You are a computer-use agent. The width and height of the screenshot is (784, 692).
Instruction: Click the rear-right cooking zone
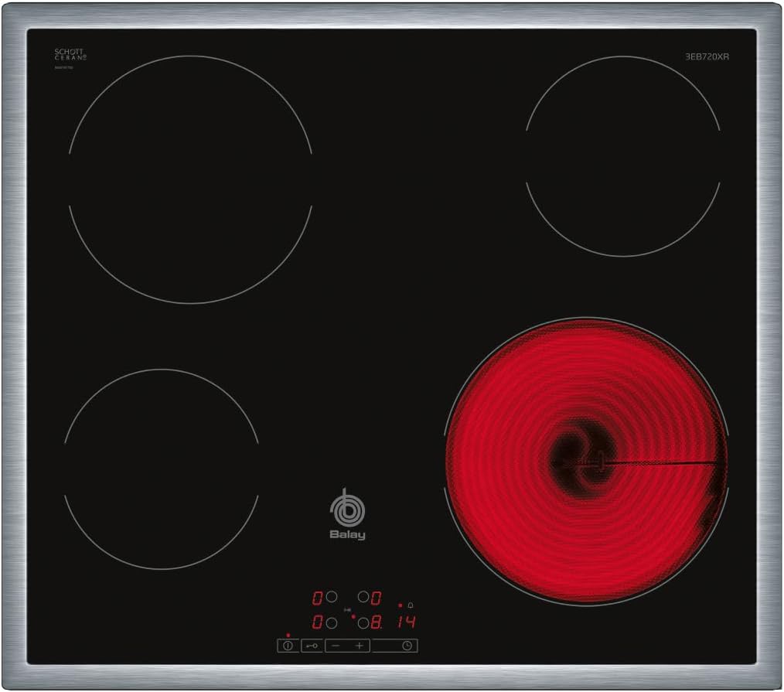pyautogui.click(x=622, y=155)
